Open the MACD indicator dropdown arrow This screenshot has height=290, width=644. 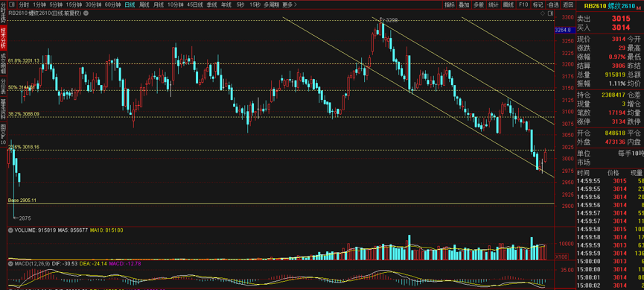pyautogui.click(x=10, y=263)
